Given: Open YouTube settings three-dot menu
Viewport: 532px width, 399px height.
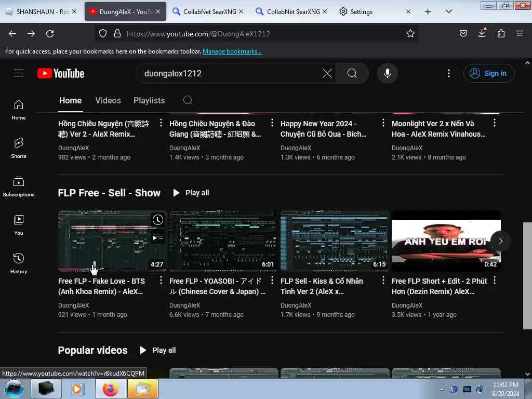Looking at the screenshot, I should tap(448, 73).
